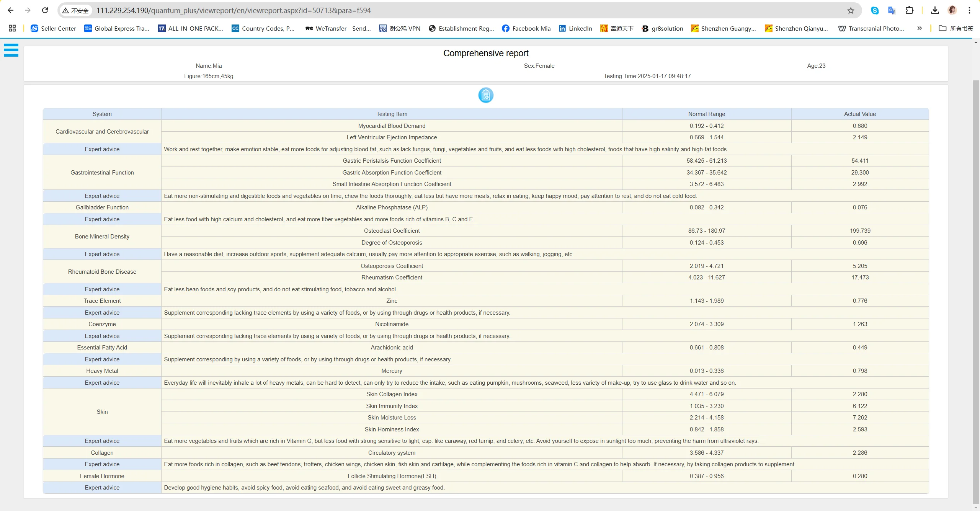Open the extensions puzzle icon
The image size is (980, 511).
coord(910,10)
